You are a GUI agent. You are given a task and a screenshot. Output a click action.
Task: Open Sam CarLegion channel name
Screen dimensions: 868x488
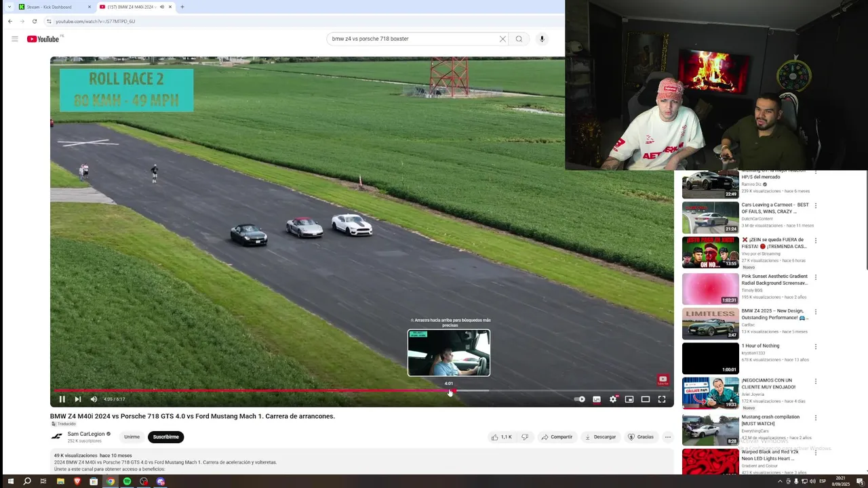point(86,434)
